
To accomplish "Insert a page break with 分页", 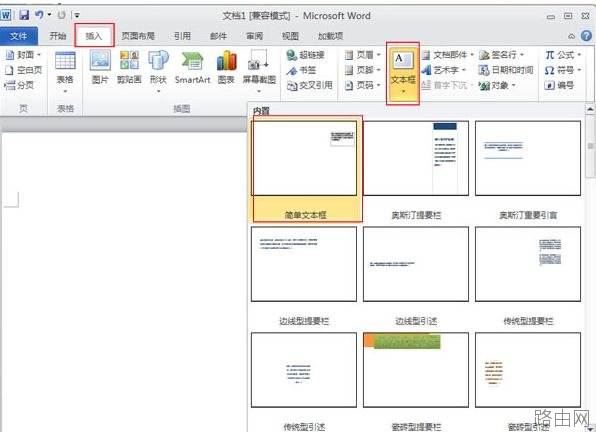I will (x=19, y=85).
